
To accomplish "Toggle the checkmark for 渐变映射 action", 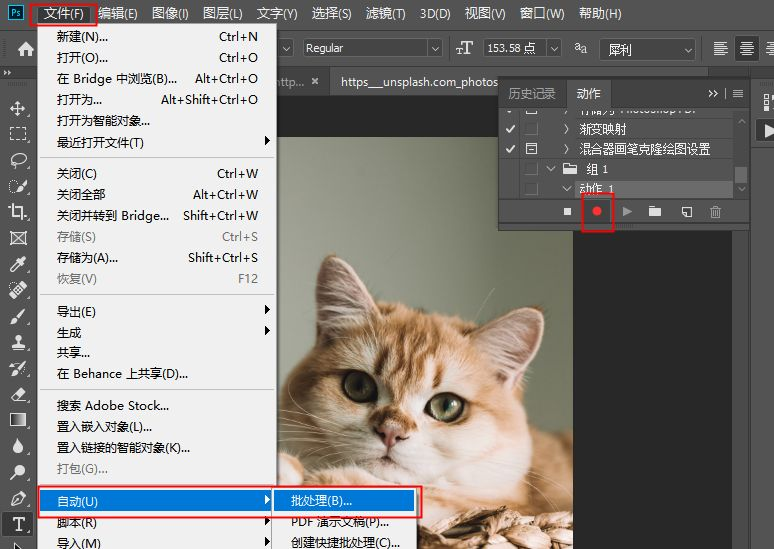I will [510, 129].
